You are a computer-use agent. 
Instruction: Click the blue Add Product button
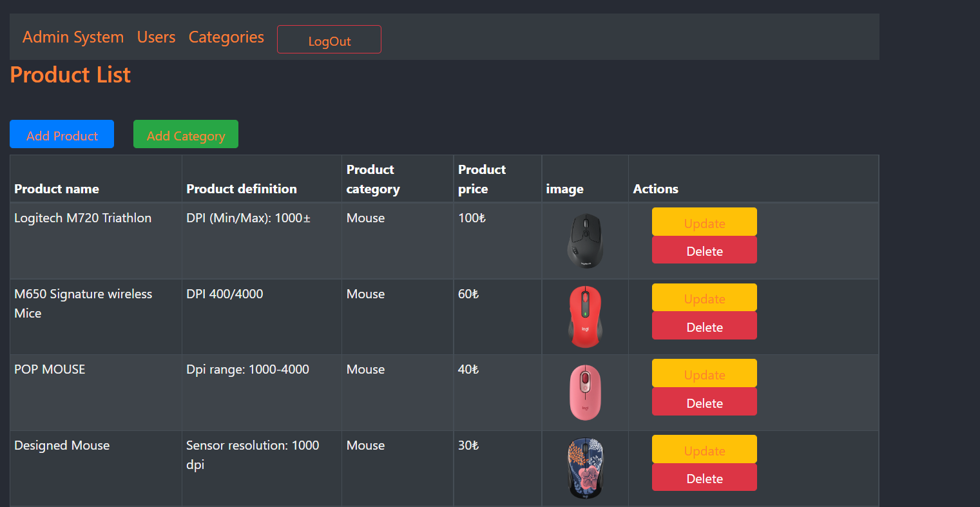tap(62, 135)
